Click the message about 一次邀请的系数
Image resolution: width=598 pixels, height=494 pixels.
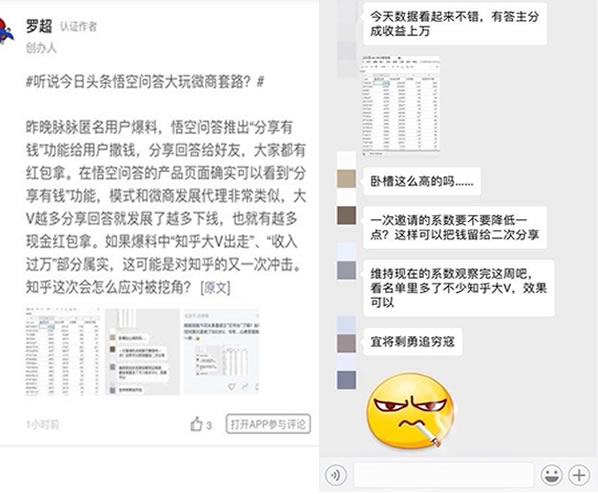455,227
